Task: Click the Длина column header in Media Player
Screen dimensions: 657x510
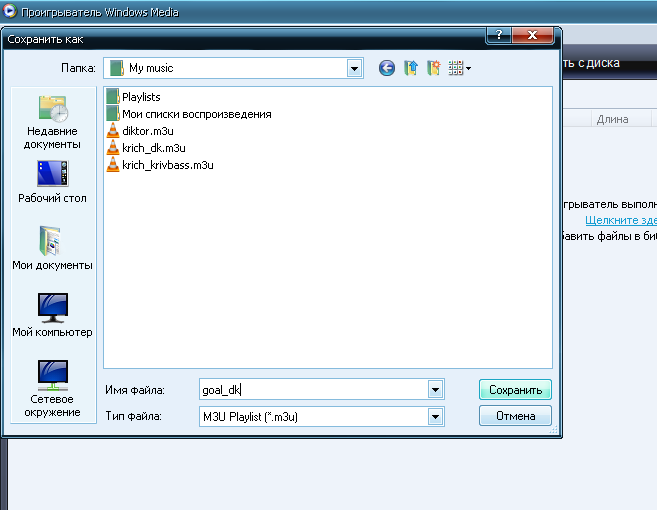Action: (x=621, y=119)
